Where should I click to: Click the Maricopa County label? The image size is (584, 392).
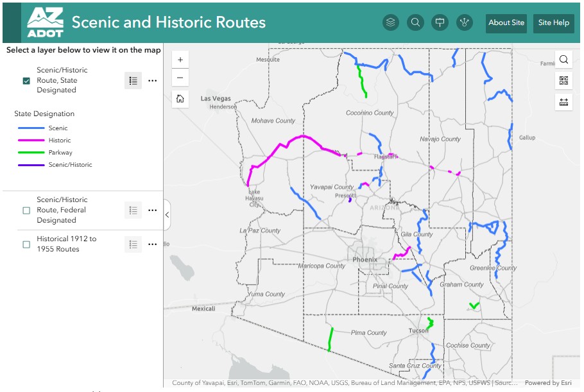coord(322,266)
